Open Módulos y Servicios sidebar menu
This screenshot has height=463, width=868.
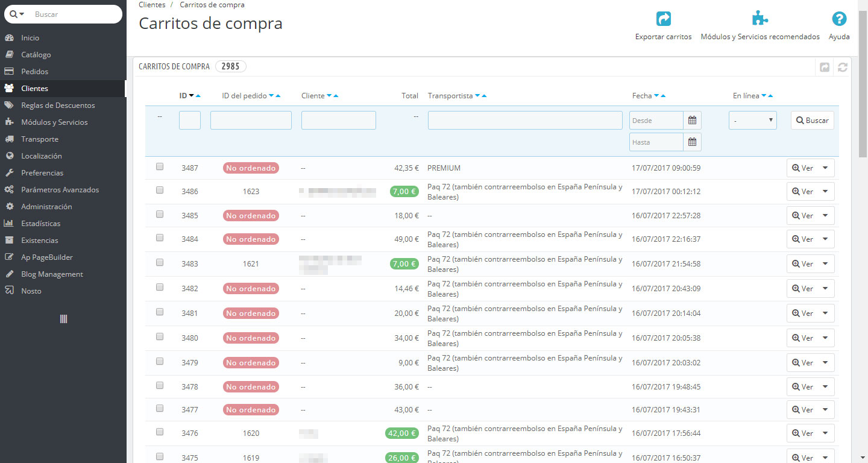(63, 122)
